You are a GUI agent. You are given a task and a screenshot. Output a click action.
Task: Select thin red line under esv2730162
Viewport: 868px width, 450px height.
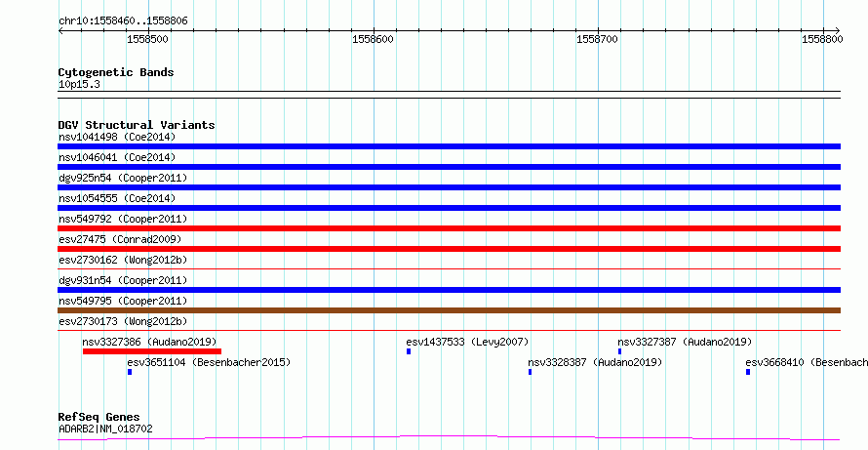449,268
